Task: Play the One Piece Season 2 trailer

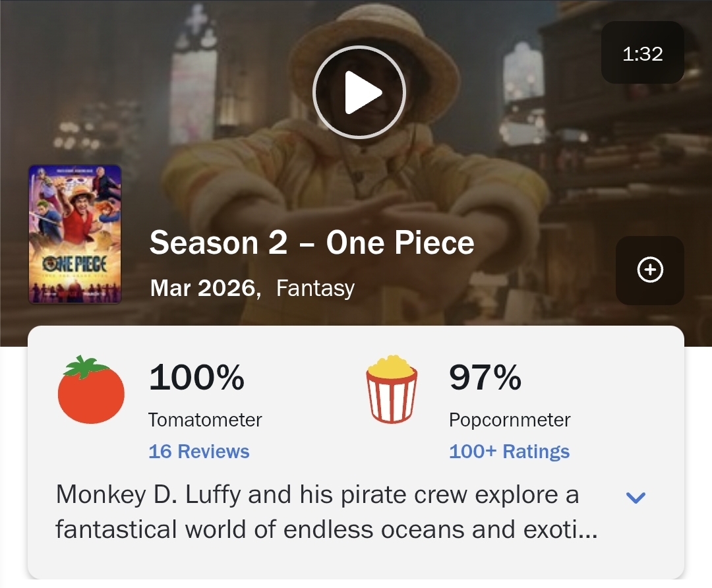Action: point(359,93)
